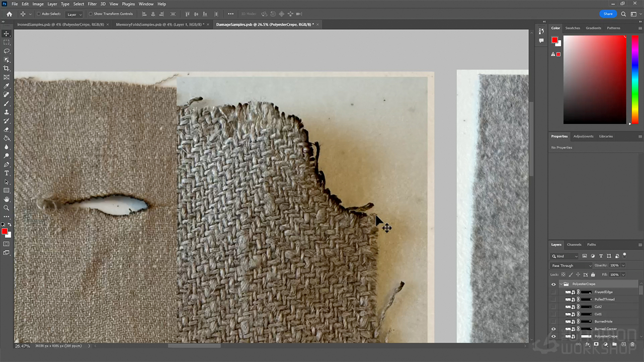Select the Crop tool
Image resolution: width=644 pixels, height=362 pixels.
click(x=7, y=68)
